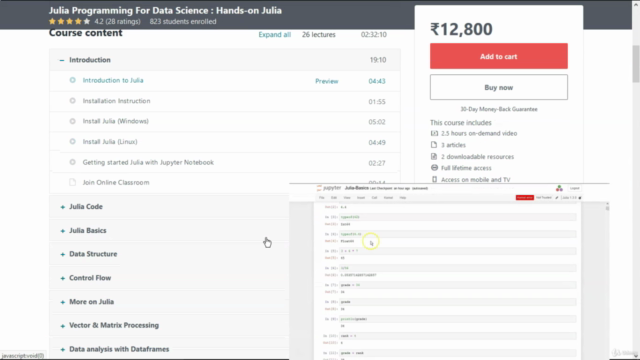
Task: Click the Buy now button
Action: pos(498,87)
